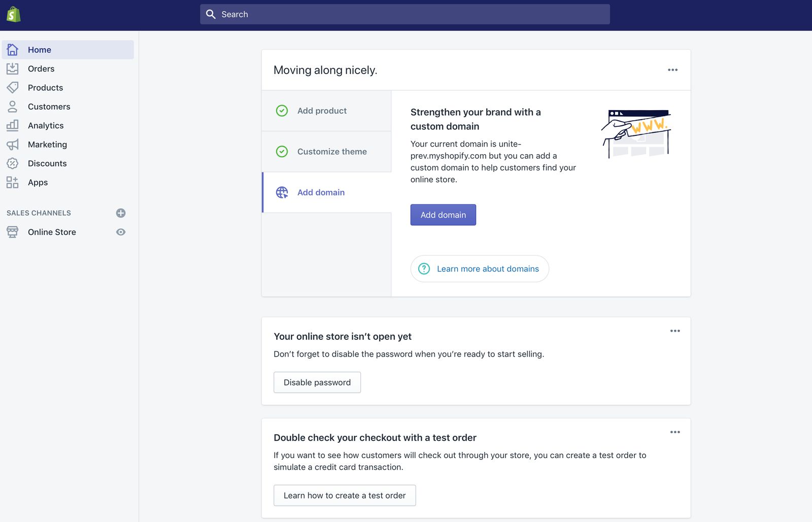
Task: Click the blue Add domain button
Action: click(443, 215)
